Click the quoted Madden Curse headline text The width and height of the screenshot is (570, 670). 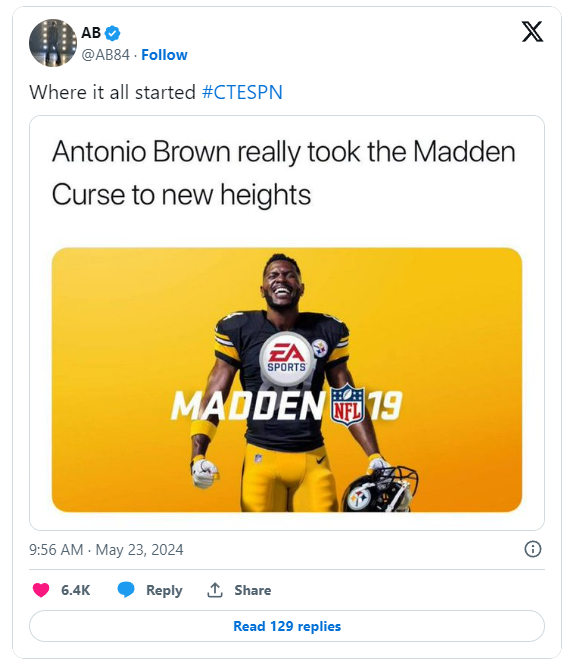283,173
